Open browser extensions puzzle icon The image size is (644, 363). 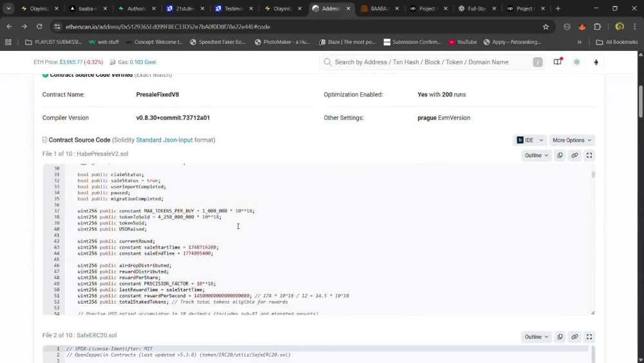click(x=597, y=26)
